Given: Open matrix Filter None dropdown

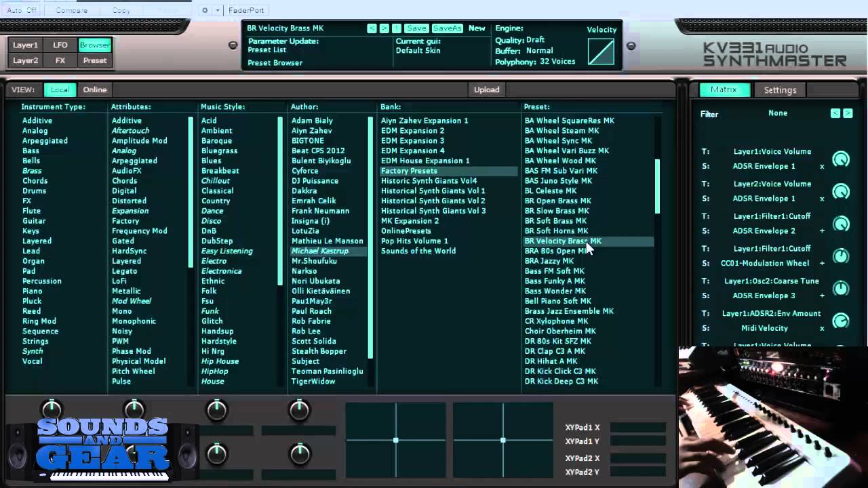Looking at the screenshot, I should [778, 113].
